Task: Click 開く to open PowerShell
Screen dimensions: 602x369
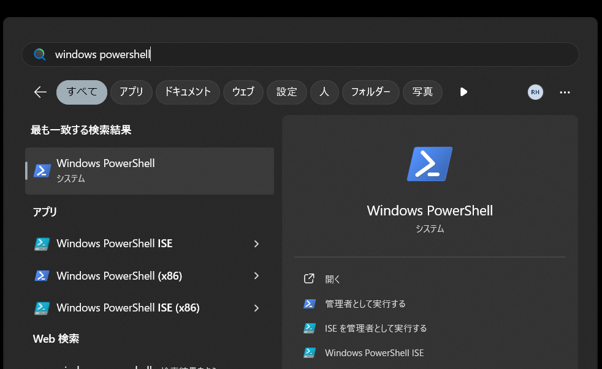Action: point(332,279)
